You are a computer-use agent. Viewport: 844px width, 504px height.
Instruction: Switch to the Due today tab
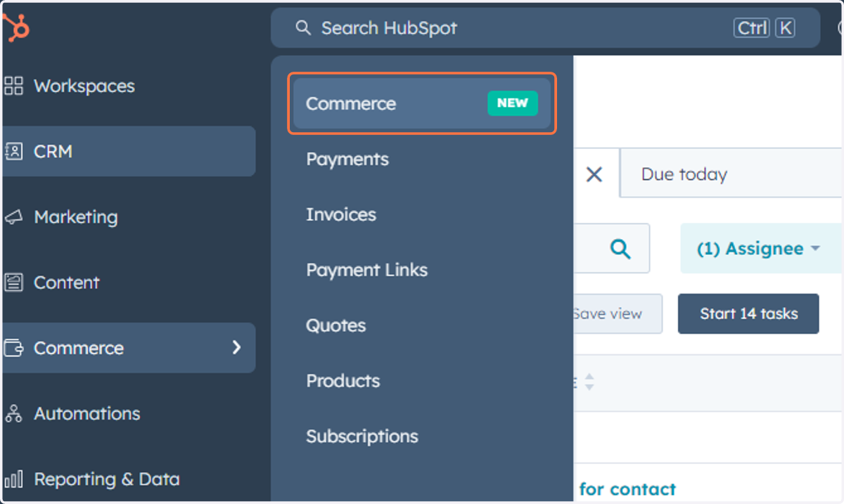pos(684,174)
